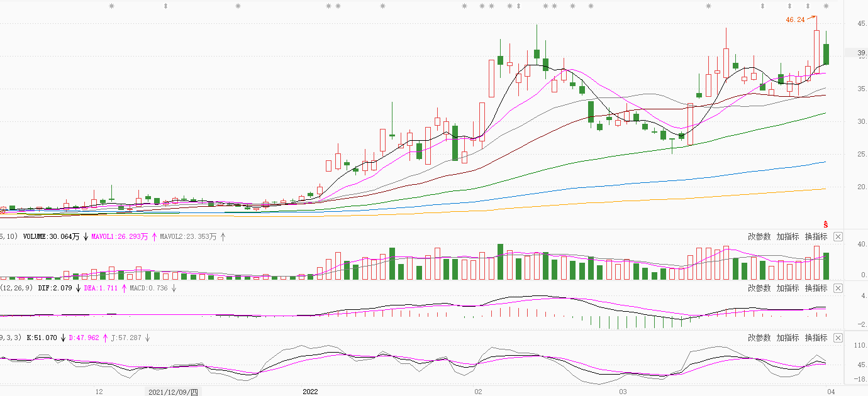Click the leftmost double-arrow event marker
The width and height of the screenshot is (868, 396).
pyautogui.click(x=165, y=6)
